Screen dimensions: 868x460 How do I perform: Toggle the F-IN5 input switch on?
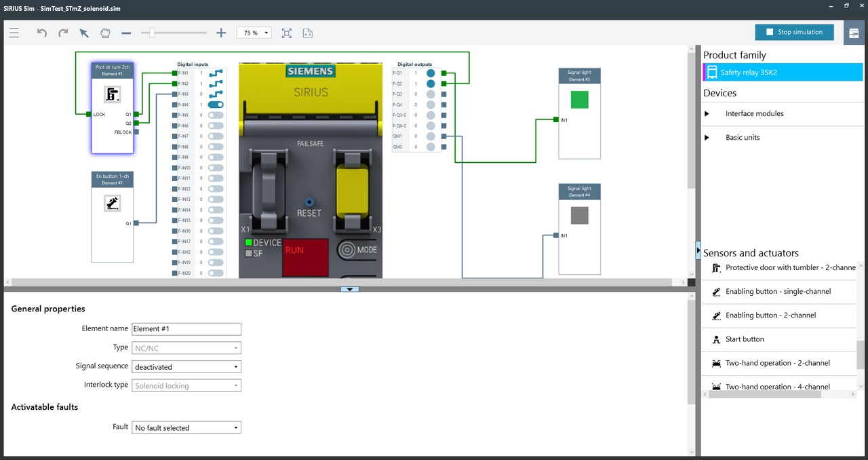(216, 115)
